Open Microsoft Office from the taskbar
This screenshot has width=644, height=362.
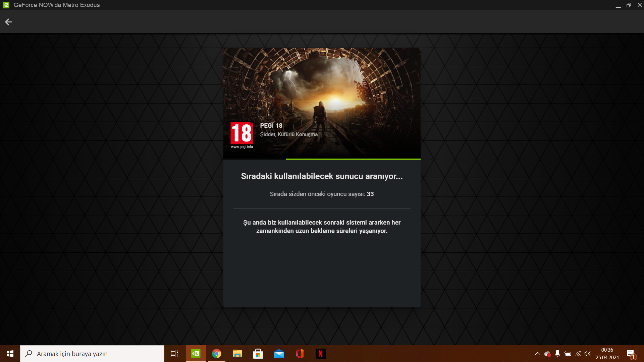coord(300,354)
